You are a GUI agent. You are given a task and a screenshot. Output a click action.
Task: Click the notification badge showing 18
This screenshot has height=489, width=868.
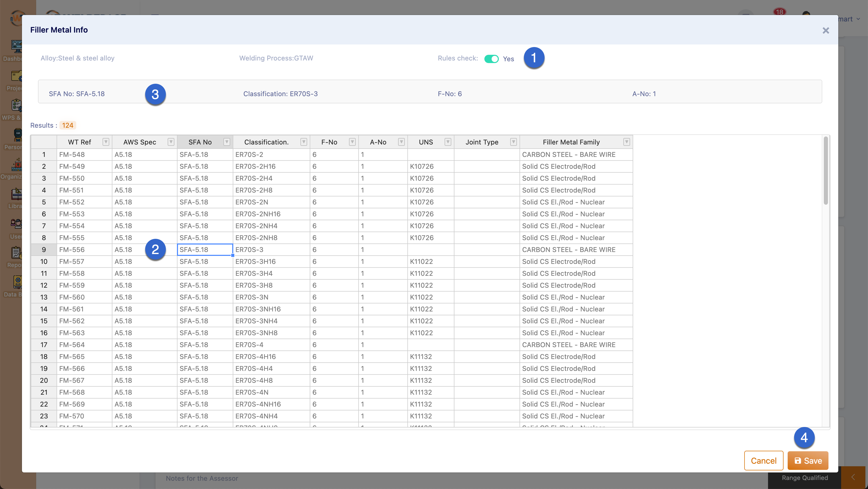click(779, 12)
